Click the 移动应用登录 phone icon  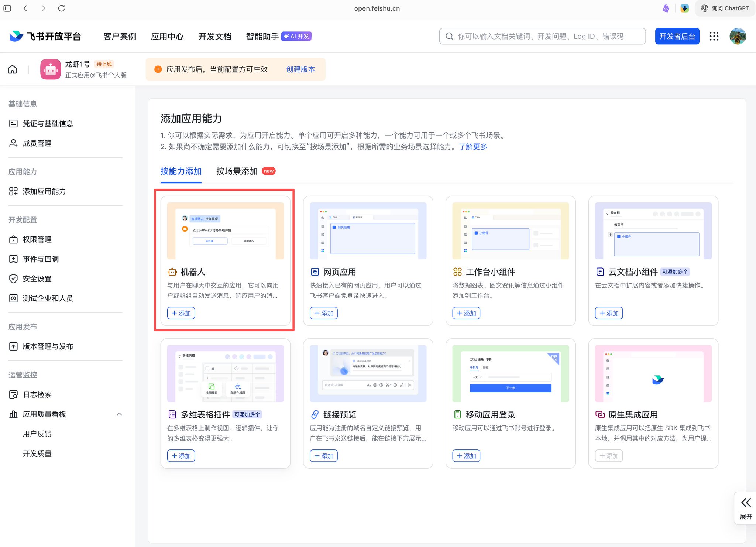(x=457, y=414)
